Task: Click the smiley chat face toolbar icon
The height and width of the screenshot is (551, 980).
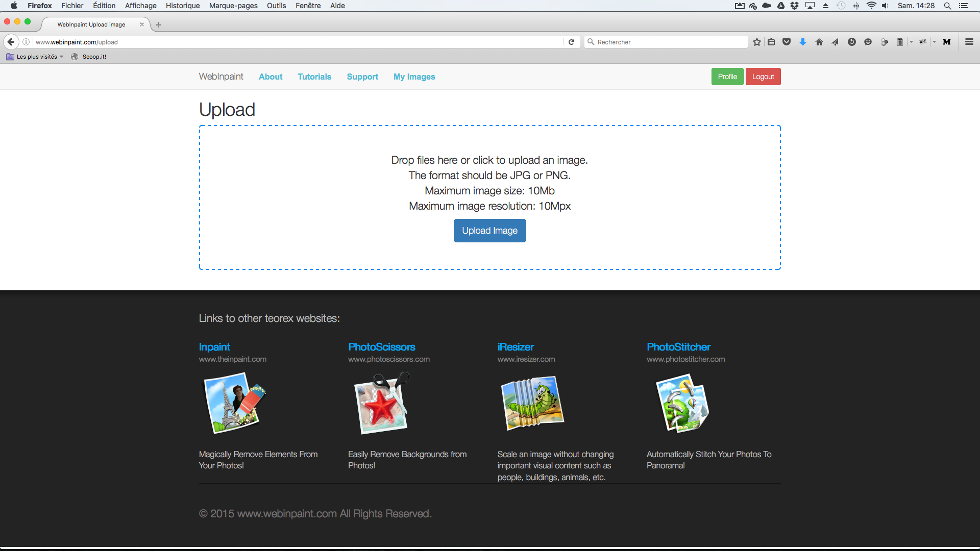Action: pos(868,42)
